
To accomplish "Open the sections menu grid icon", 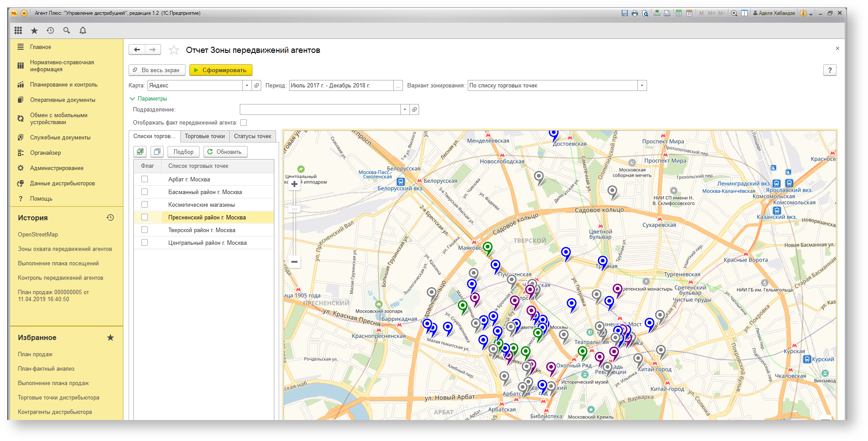I will pyautogui.click(x=18, y=30).
